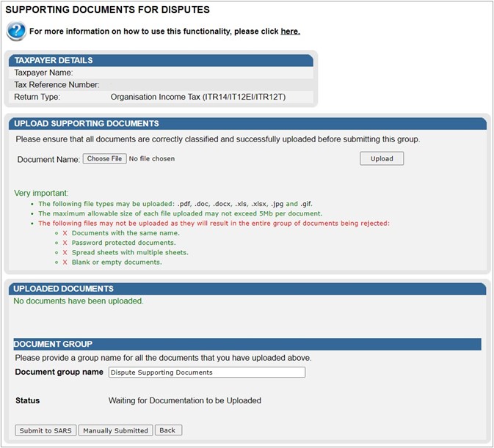Go back using the Back button
Viewport: 494px width, 448px height.
pyautogui.click(x=167, y=430)
